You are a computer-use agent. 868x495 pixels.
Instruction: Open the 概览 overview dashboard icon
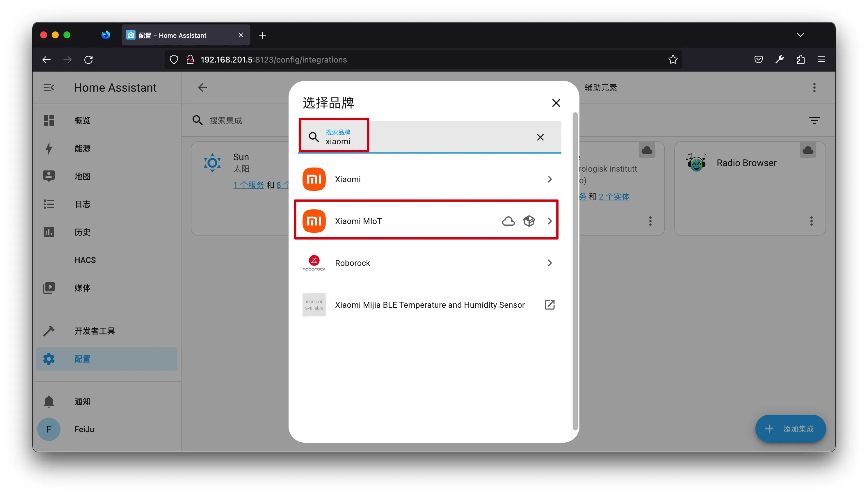(49, 120)
